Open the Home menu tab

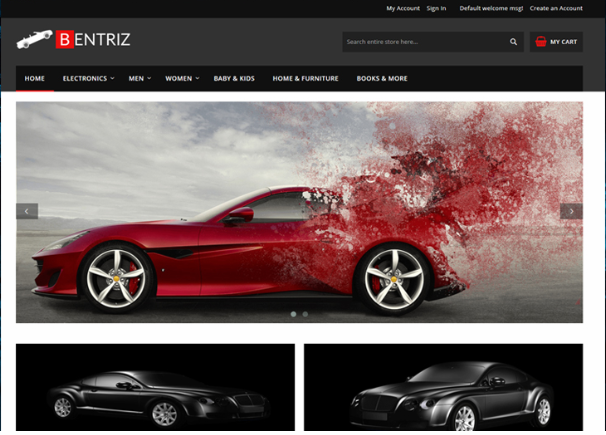pyautogui.click(x=35, y=78)
